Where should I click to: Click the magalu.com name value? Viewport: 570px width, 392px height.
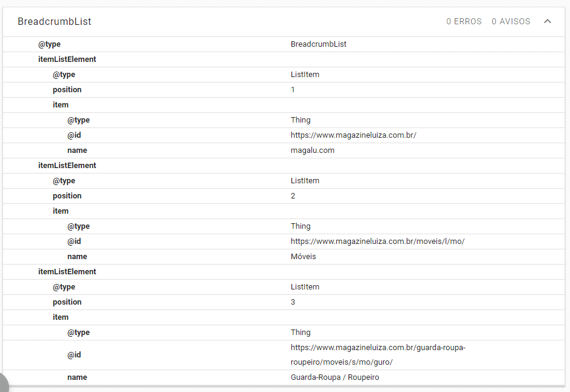(x=313, y=150)
